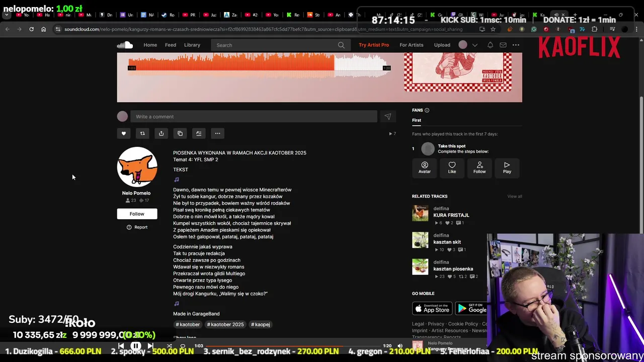Go back with the browser arrow
Image resolution: width=644 pixels, height=362 pixels.
(8, 29)
